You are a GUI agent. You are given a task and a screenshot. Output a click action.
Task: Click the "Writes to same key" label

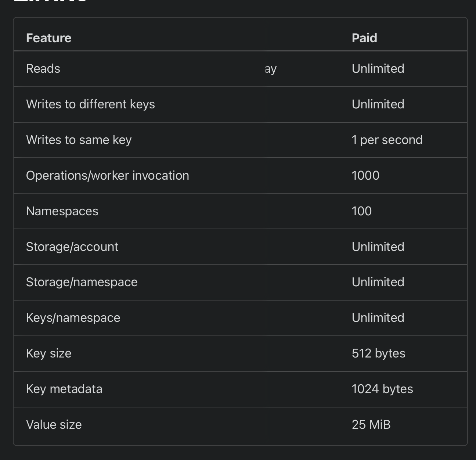(79, 140)
